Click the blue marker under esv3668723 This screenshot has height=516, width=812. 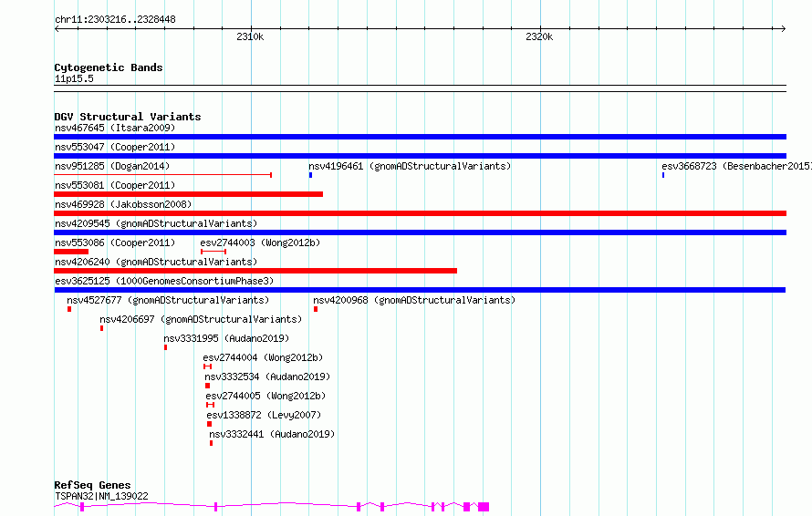point(663,175)
